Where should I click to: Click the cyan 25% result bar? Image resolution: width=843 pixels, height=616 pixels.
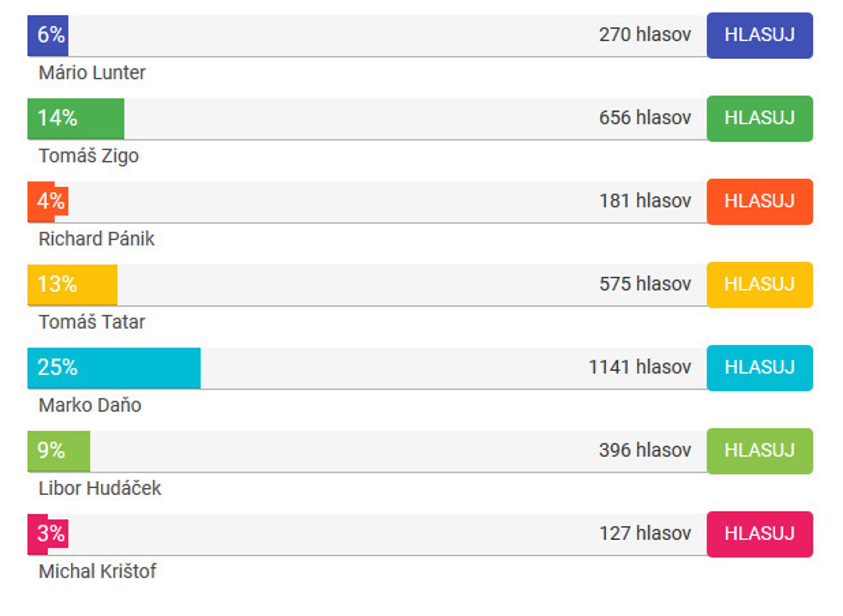(x=114, y=368)
